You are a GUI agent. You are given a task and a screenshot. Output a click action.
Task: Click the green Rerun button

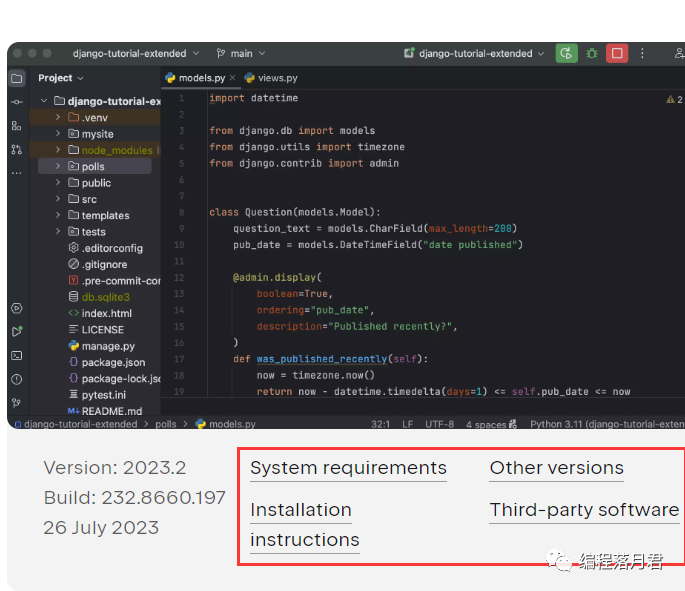[566, 53]
